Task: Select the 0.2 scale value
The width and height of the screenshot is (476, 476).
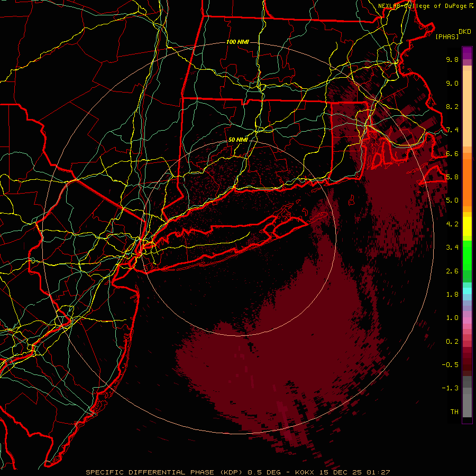Action: [x=452, y=341]
